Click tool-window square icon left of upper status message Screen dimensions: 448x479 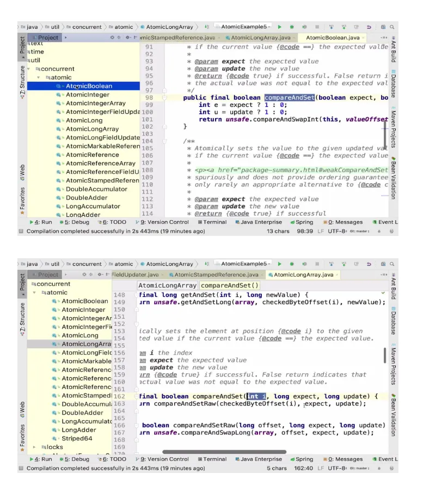coord(21,231)
